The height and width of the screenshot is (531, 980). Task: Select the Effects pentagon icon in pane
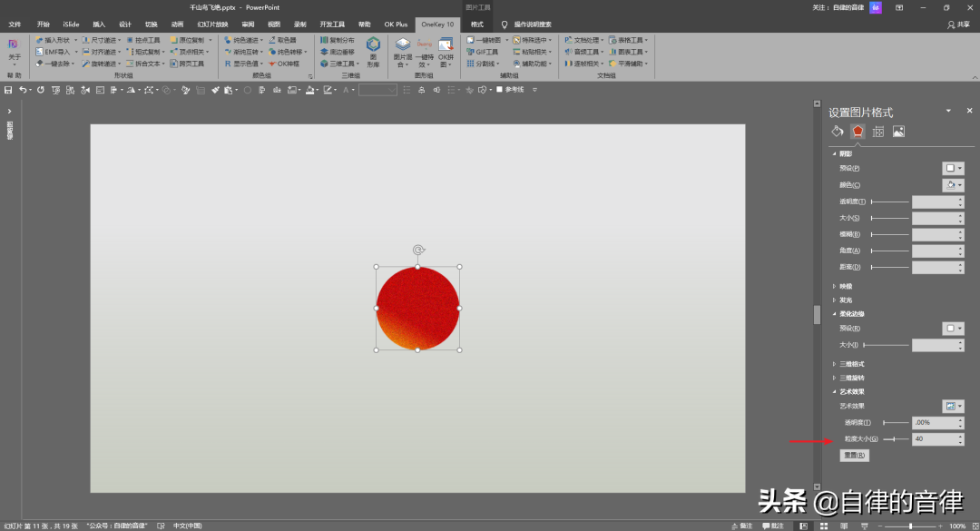[857, 132]
